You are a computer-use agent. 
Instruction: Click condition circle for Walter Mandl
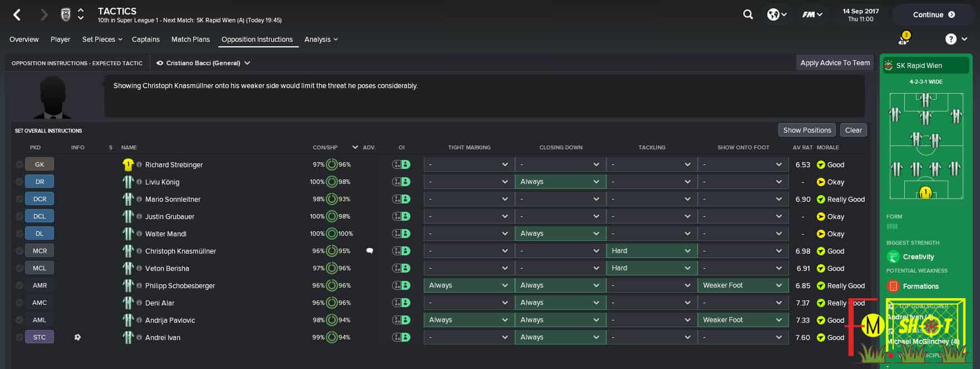(331, 234)
